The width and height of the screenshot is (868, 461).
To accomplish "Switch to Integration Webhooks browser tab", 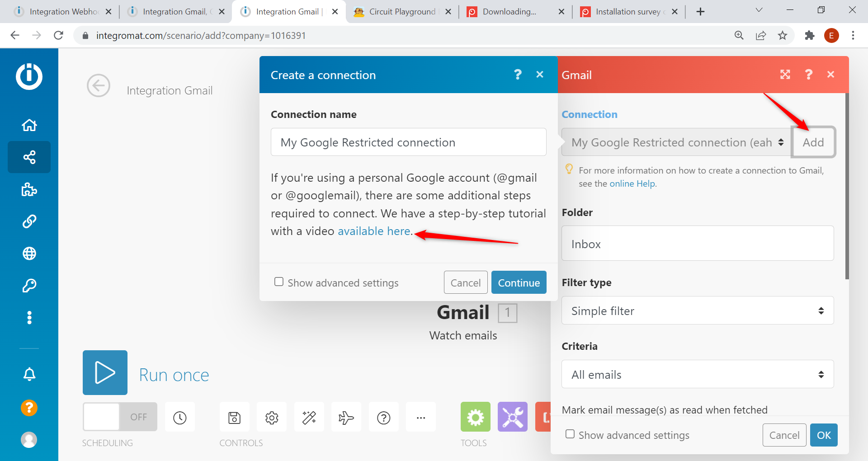I will (x=63, y=12).
